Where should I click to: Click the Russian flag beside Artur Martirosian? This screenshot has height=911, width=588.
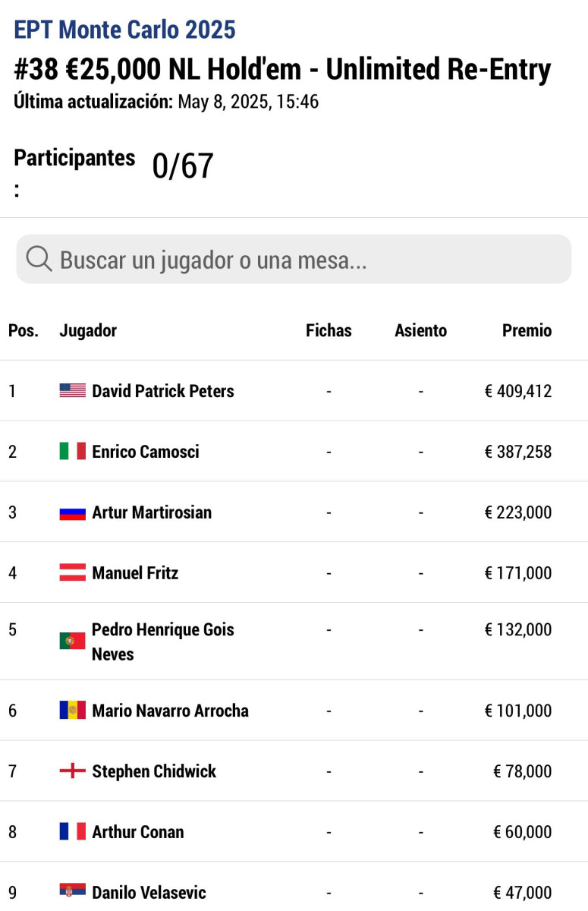point(73,512)
